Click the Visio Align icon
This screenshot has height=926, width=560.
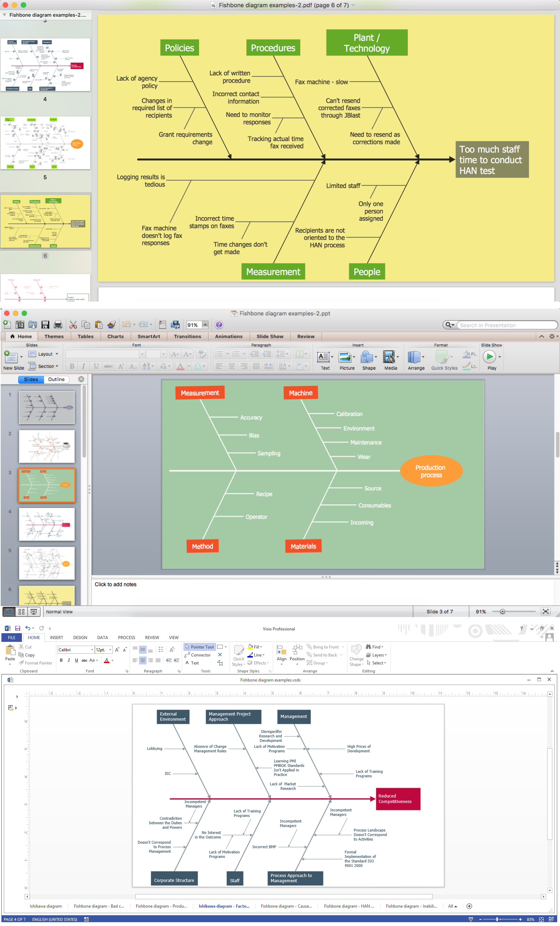(x=281, y=650)
